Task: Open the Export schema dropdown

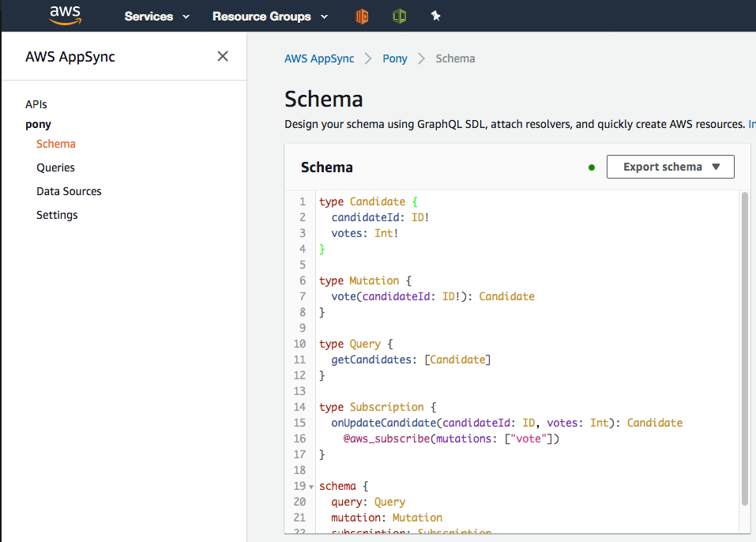Action: click(x=670, y=167)
